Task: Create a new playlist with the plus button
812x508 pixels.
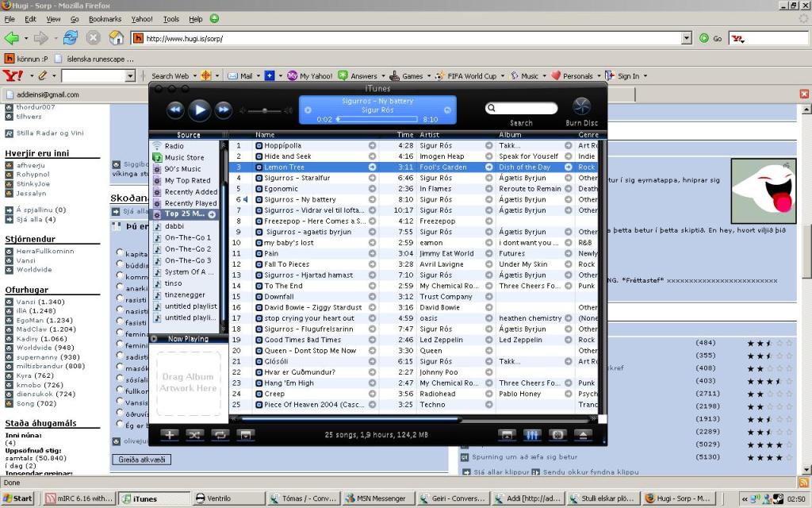Action: point(170,435)
